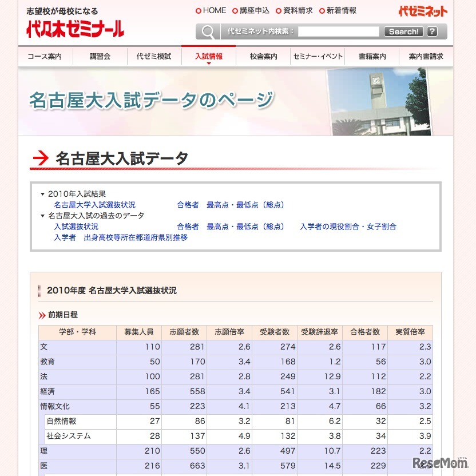Click the double chevron beside 前期日程
Viewport: 476px width, 476px height.
click(42, 315)
